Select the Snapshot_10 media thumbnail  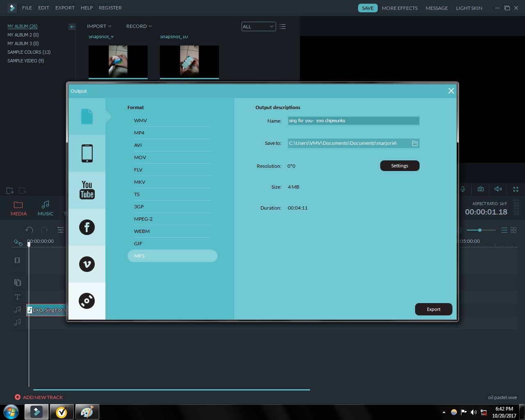189,62
